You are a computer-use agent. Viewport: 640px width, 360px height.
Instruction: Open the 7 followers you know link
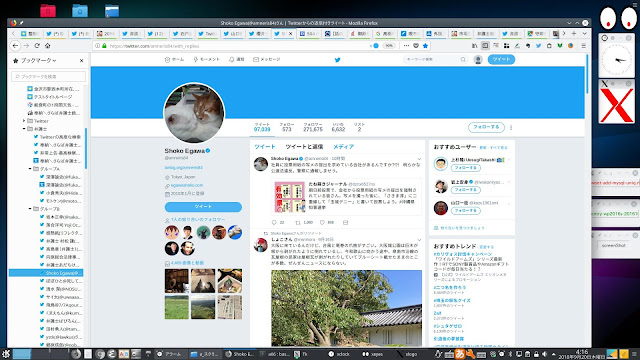pyautogui.click(x=198, y=220)
